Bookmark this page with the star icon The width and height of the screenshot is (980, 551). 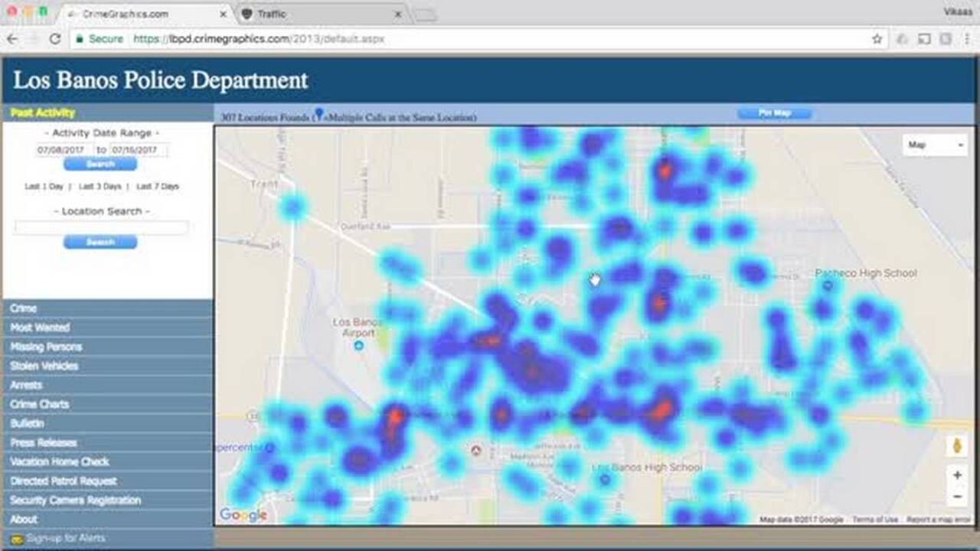point(877,38)
